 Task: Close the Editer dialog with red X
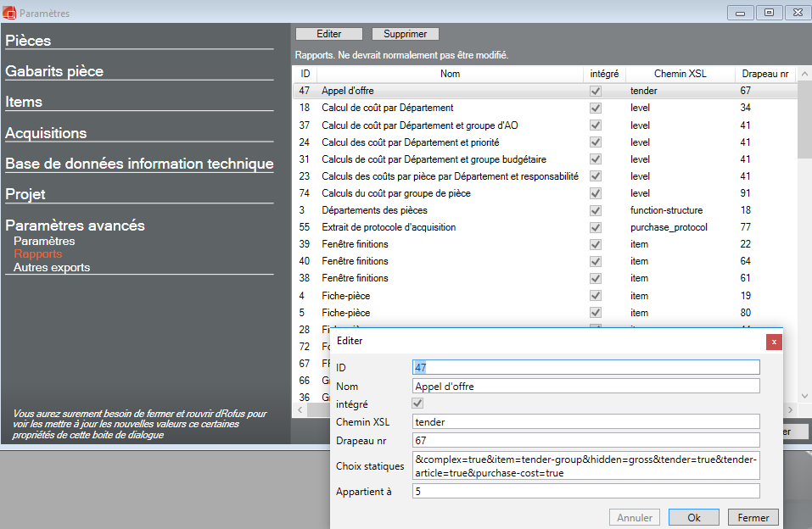[773, 341]
